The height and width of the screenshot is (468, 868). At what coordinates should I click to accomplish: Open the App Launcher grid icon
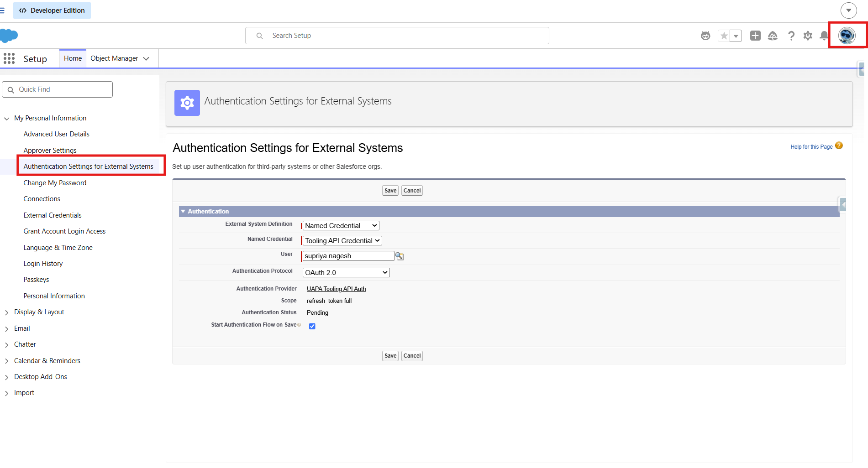pos(9,58)
